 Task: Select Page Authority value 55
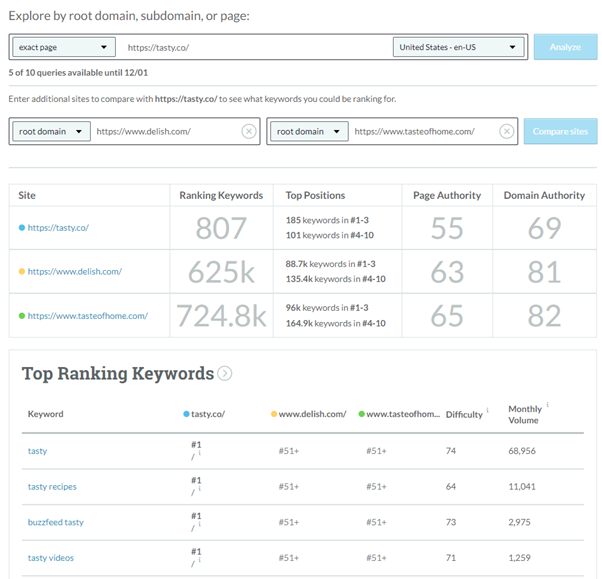[x=447, y=228]
